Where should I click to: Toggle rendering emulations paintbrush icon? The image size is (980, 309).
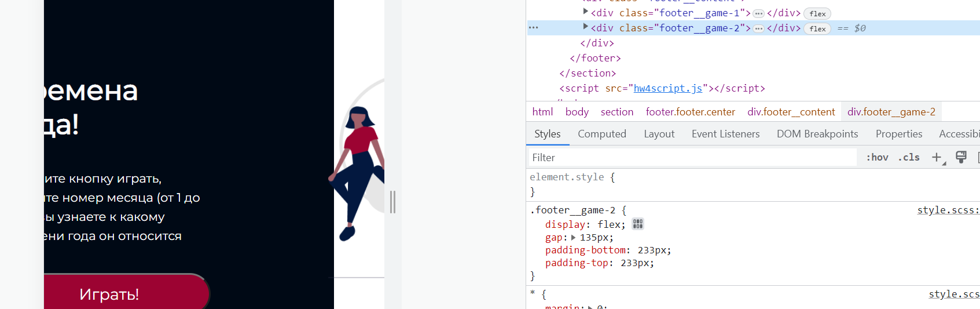(x=961, y=157)
